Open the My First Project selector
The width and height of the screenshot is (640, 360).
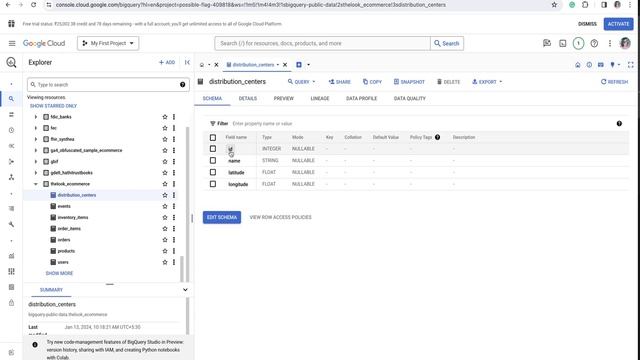tap(108, 43)
